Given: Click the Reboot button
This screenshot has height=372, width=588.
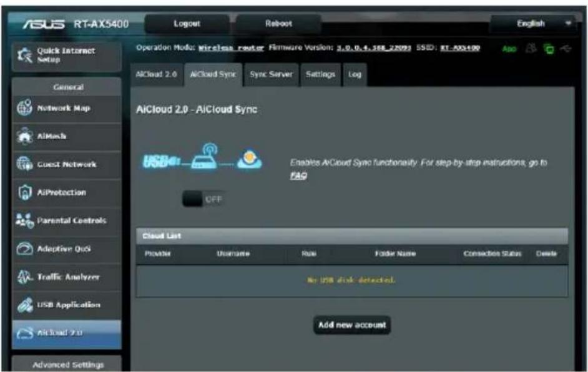Looking at the screenshot, I should coord(278,24).
